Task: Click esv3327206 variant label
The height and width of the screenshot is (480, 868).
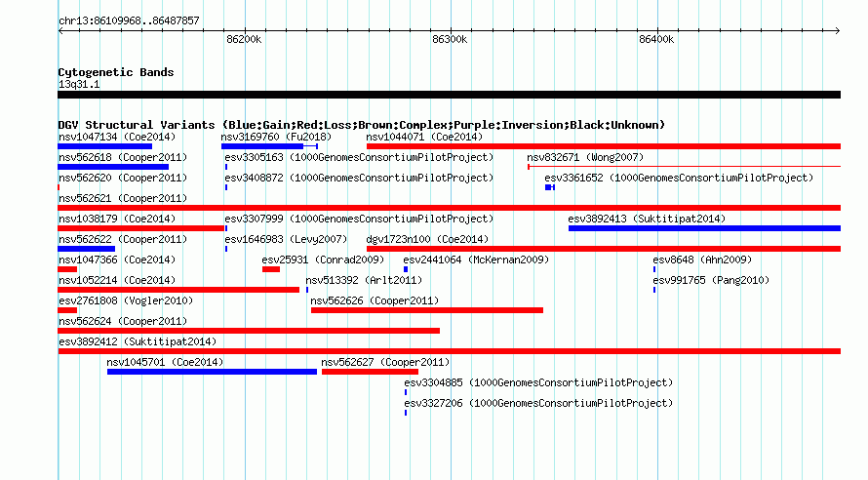Action: pyautogui.click(x=538, y=403)
